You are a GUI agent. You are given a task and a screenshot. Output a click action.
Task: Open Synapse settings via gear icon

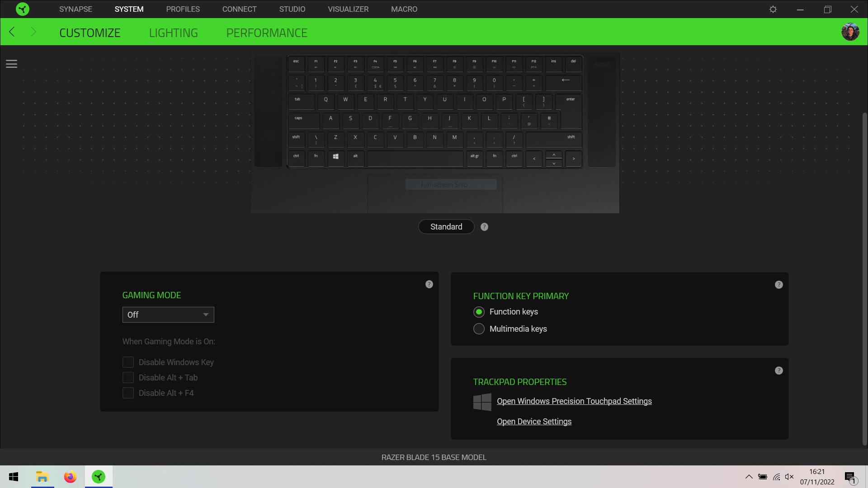tap(773, 9)
